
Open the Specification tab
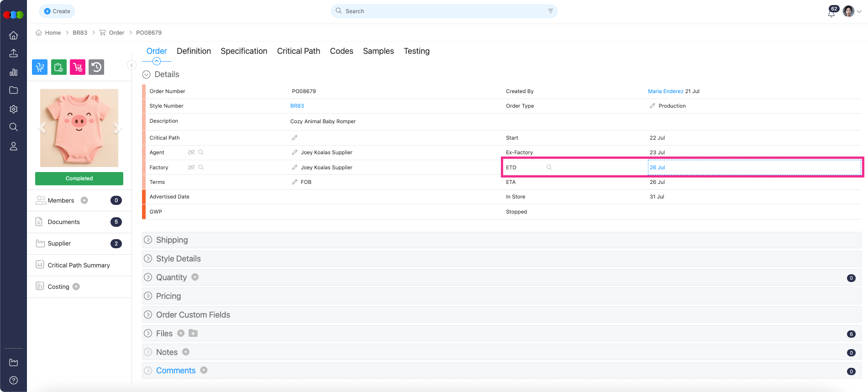coord(244,51)
